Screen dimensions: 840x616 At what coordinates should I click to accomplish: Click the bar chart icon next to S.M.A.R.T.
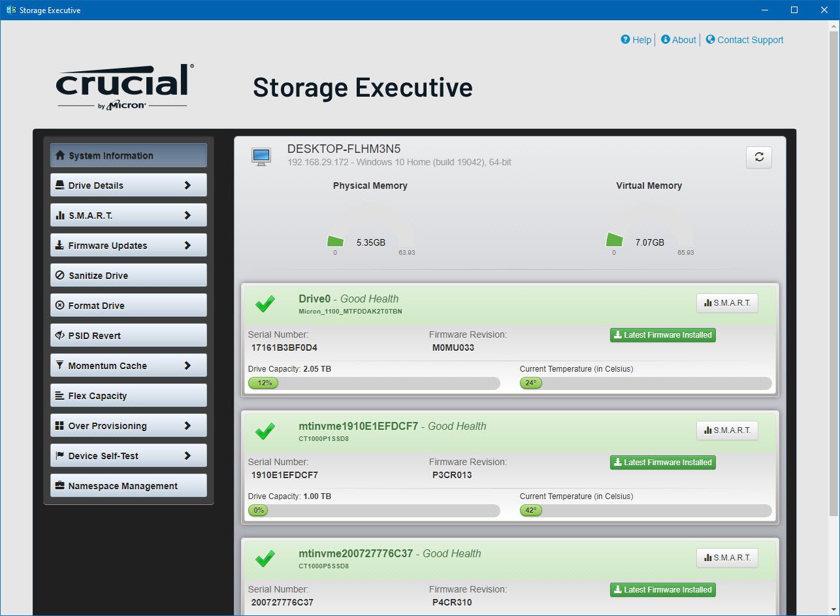tap(59, 215)
